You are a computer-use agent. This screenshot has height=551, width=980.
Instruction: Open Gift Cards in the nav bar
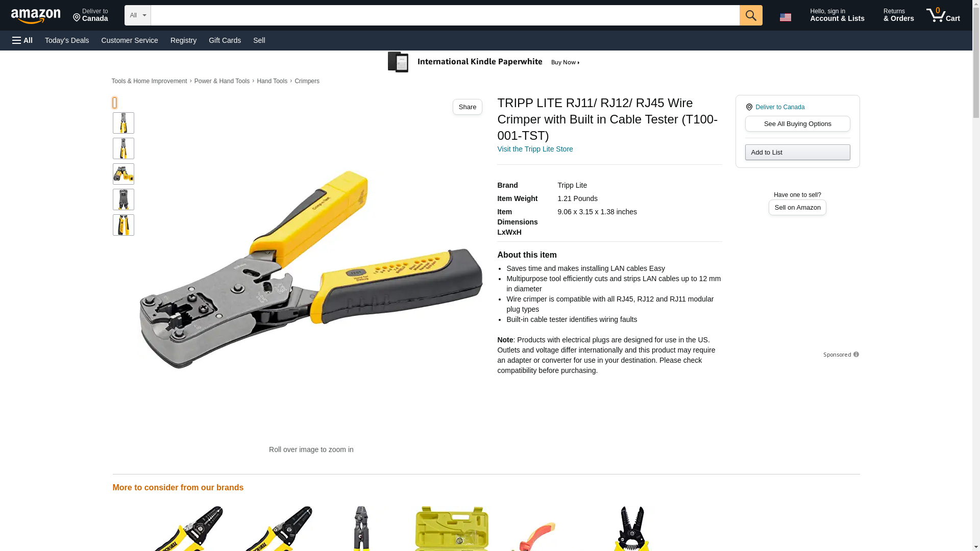225,40
